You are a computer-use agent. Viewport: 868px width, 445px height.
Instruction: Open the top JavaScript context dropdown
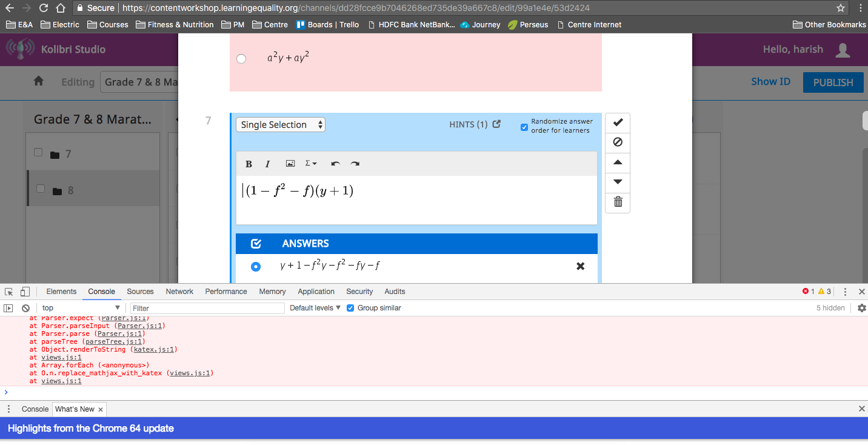[x=81, y=308]
